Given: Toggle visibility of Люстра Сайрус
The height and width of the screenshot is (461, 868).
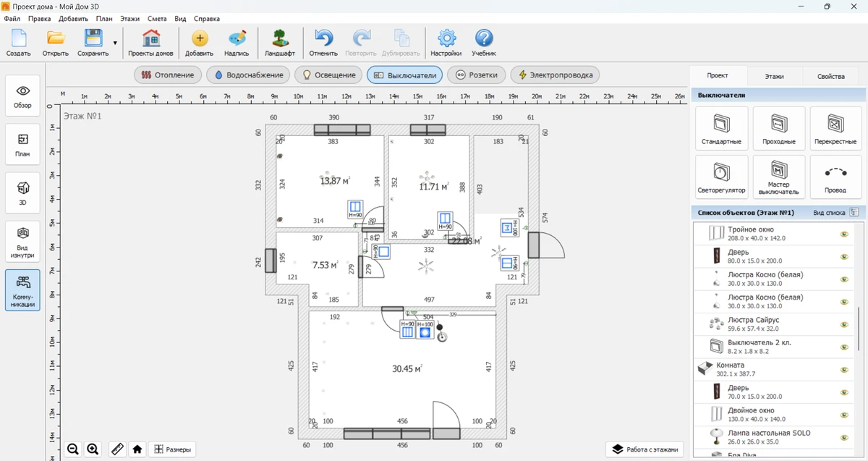Looking at the screenshot, I should tap(843, 324).
